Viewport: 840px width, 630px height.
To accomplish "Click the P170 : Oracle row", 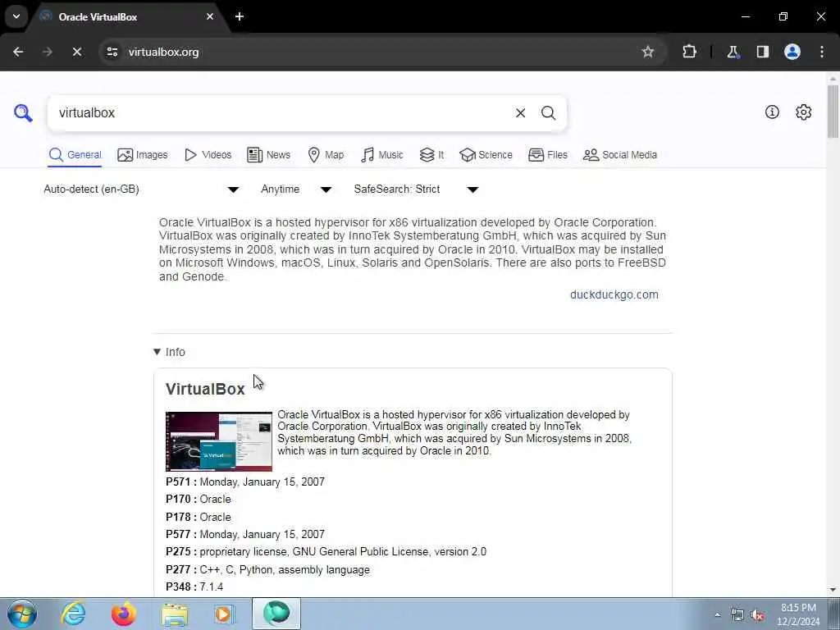I will (199, 500).
